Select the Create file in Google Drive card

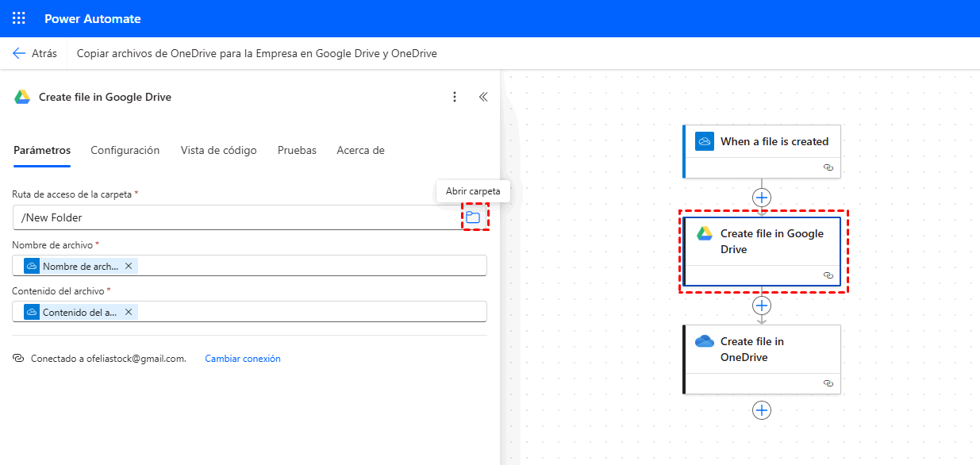point(762,252)
